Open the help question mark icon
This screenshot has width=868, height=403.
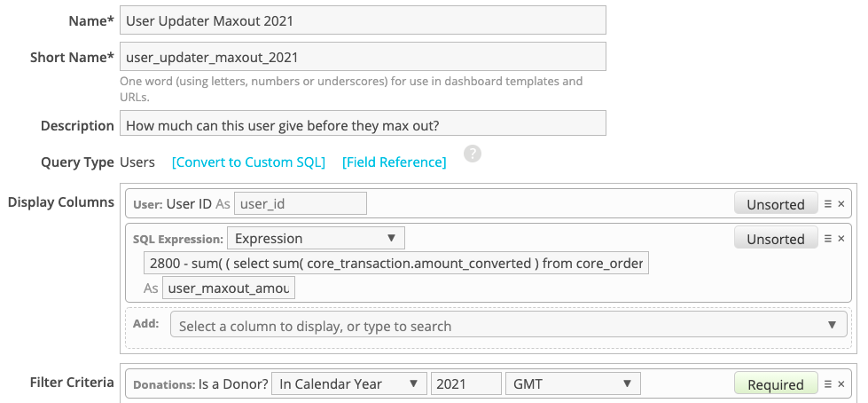click(x=473, y=154)
